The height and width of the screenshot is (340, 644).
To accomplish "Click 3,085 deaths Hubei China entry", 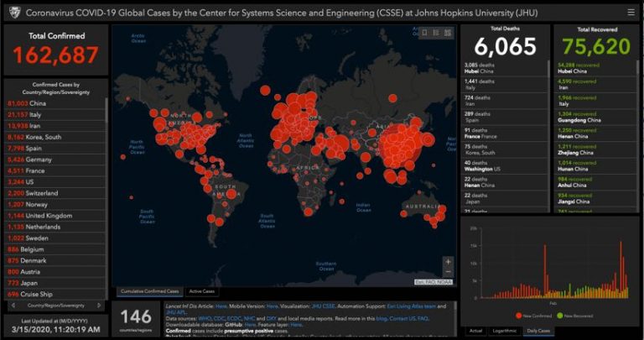I will tap(503, 68).
